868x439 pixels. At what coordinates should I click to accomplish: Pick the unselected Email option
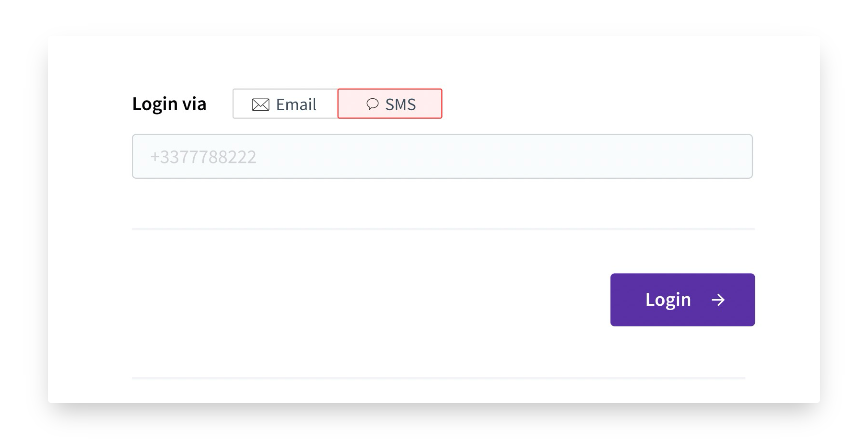[x=285, y=104]
